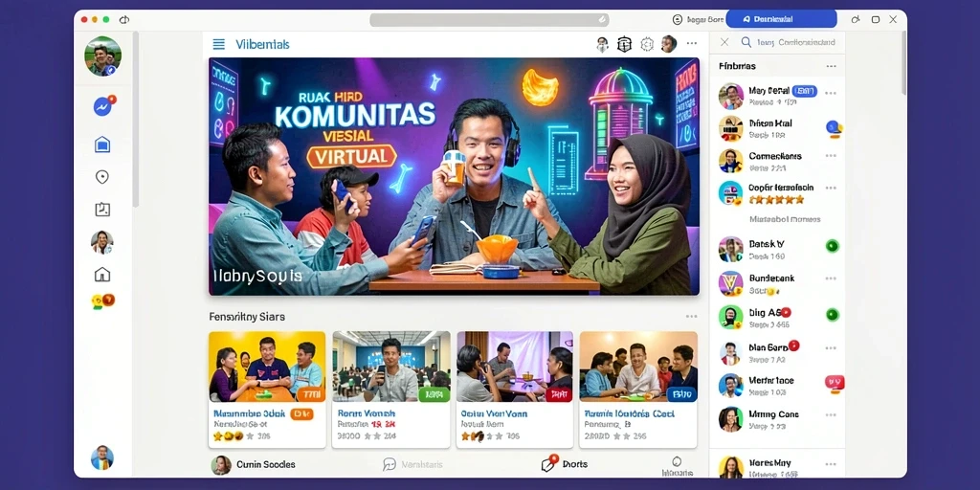The width and height of the screenshot is (980, 490).
Task: Open the three-dot menu on Mores May row
Action: (831, 464)
